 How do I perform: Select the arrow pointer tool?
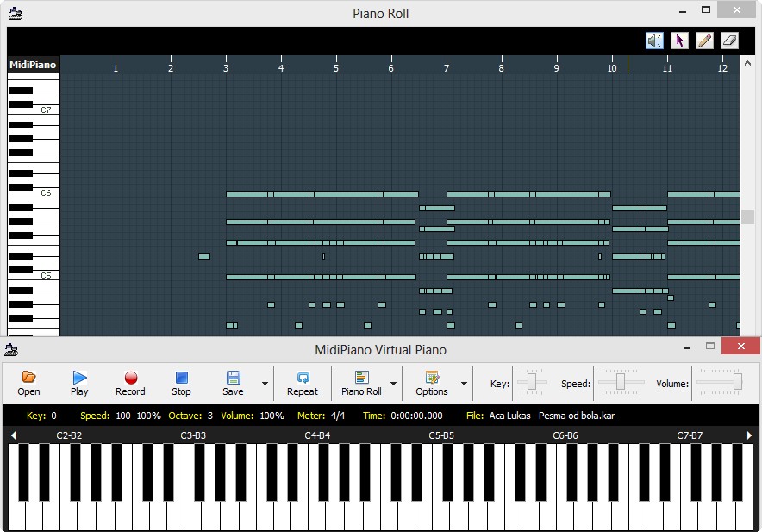tap(679, 41)
